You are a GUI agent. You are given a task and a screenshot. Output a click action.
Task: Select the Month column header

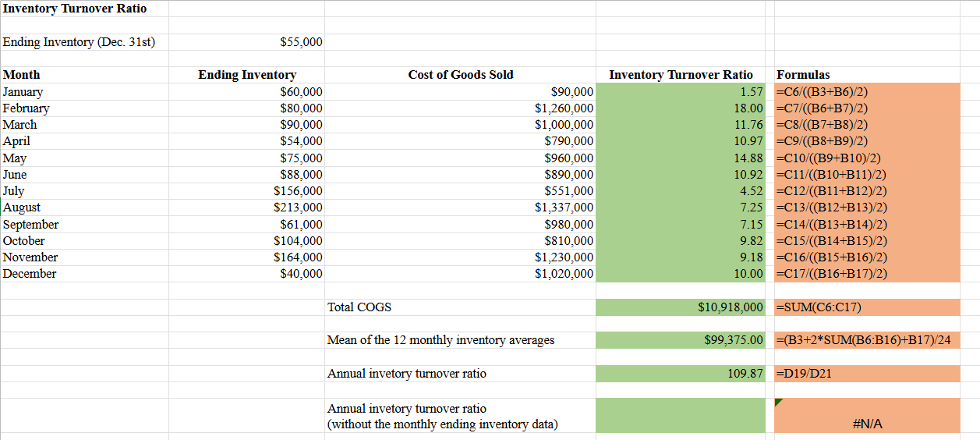click(x=22, y=75)
